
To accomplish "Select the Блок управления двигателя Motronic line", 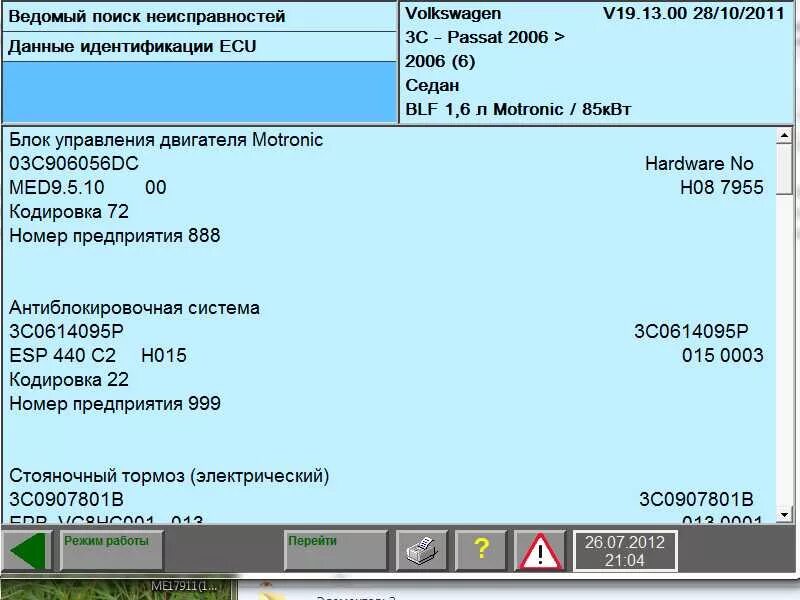I will click(x=166, y=140).
